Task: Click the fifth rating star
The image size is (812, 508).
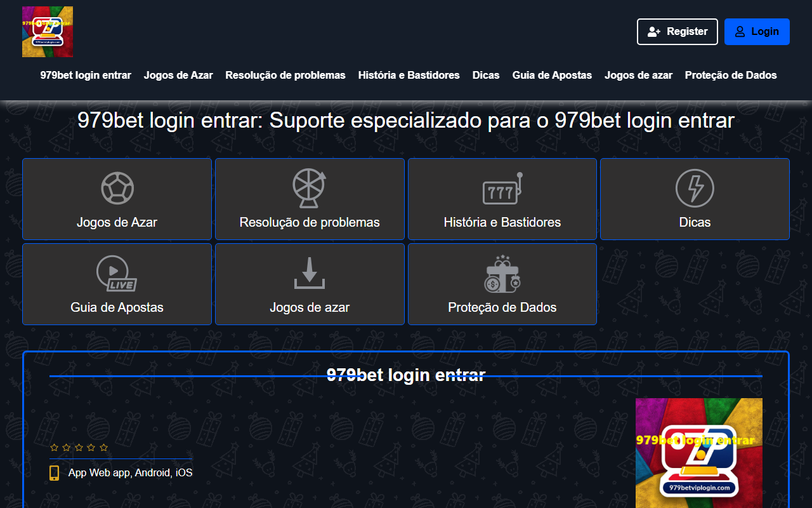Action: (x=103, y=447)
